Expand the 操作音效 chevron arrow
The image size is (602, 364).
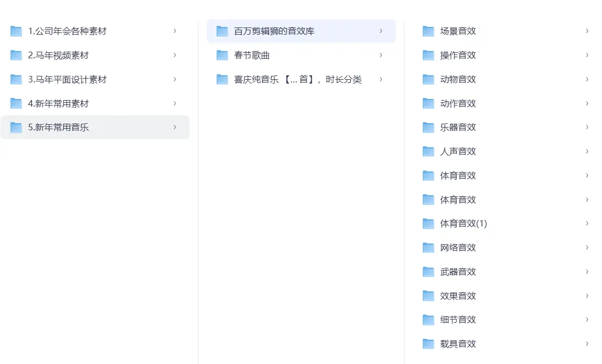coord(587,55)
